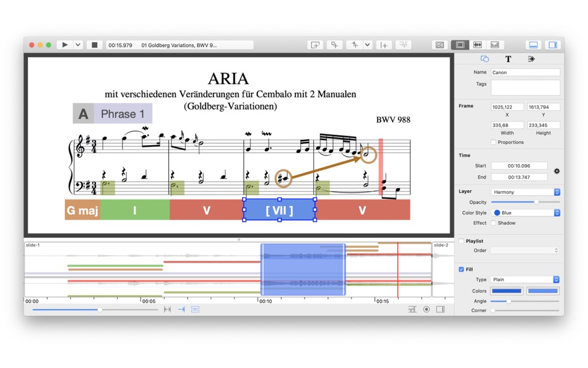Screen dimensions: 588x368
Task: Click the red playhead line in timeline
Action: [398, 269]
